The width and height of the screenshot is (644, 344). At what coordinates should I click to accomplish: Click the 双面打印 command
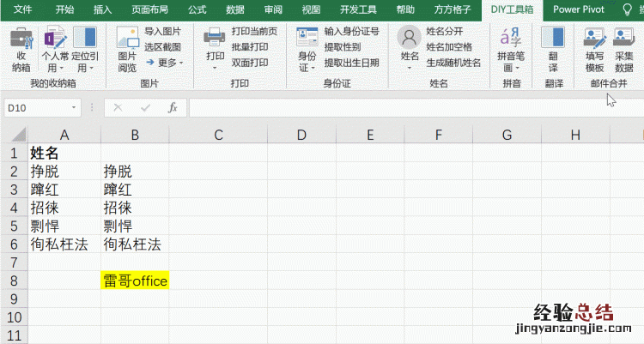[250, 63]
